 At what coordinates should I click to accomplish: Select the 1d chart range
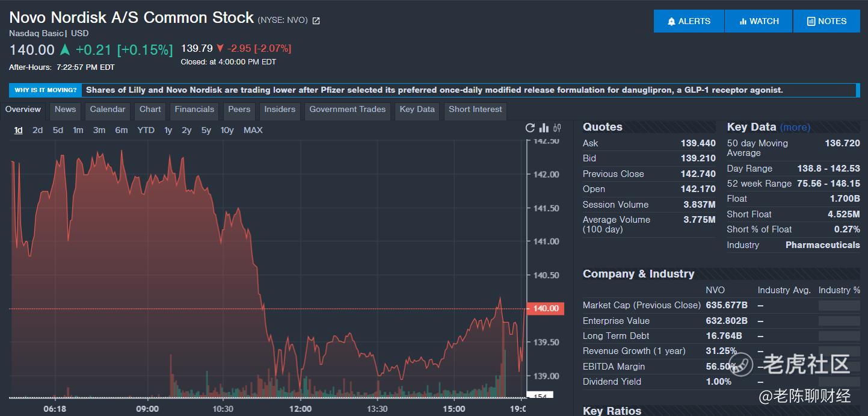click(x=19, y=130)
